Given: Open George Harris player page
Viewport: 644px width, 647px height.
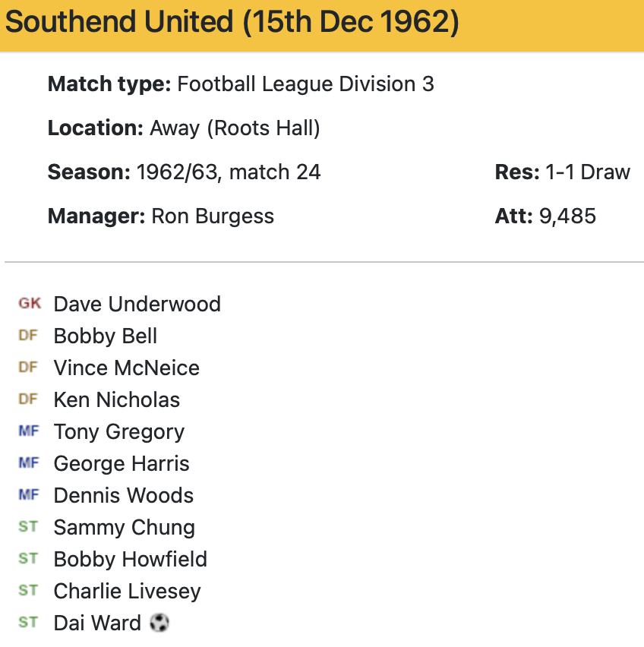Looking at the screenshot, I should (122, 464).
